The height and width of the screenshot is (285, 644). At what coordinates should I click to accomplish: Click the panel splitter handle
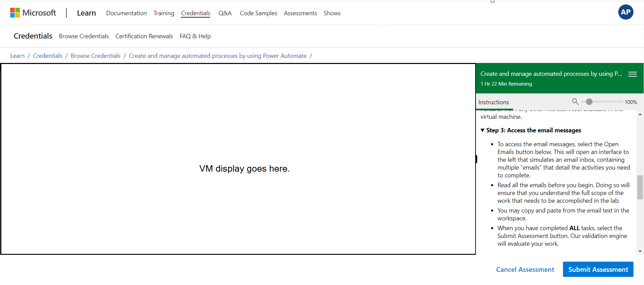(x=476, y=159)
